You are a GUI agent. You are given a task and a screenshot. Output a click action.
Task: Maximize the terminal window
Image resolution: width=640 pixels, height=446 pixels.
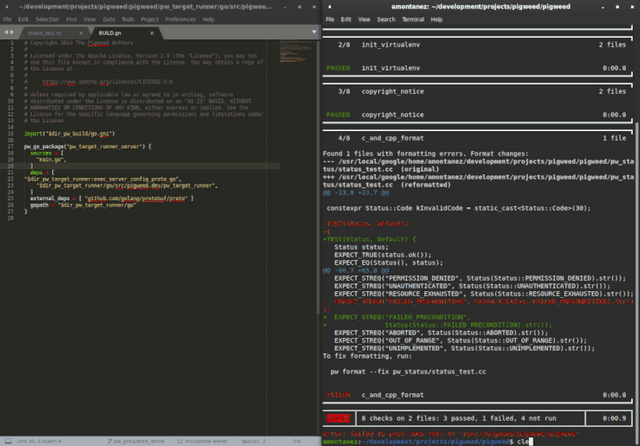click(x=617, y=7)
